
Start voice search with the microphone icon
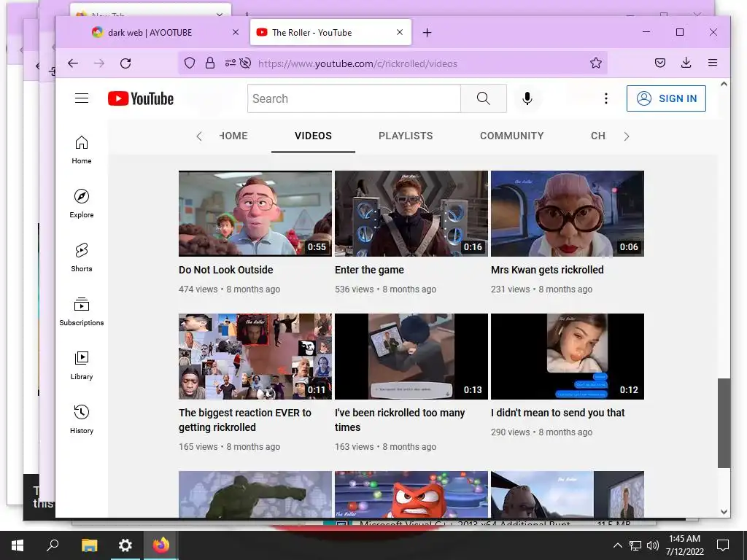[x=527, y=98]
